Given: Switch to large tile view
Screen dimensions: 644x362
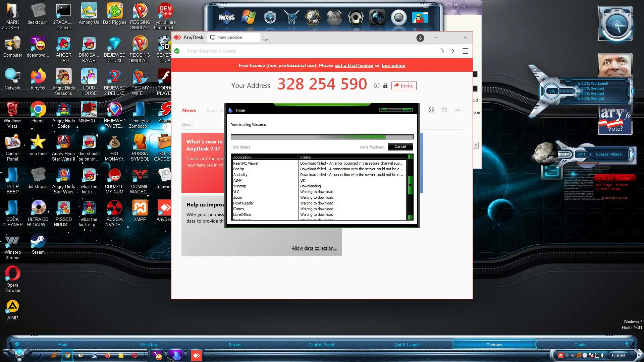Looking at the screenshot, I should pos(432,110).
